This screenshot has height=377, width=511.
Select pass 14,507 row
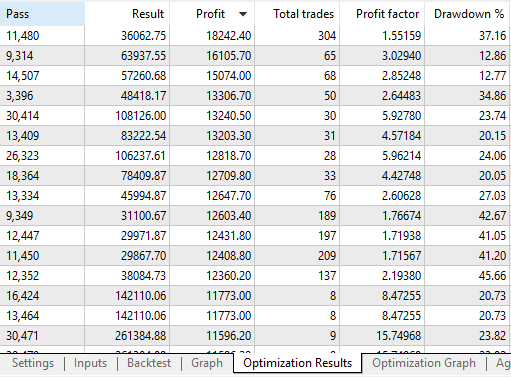[255, 76]
